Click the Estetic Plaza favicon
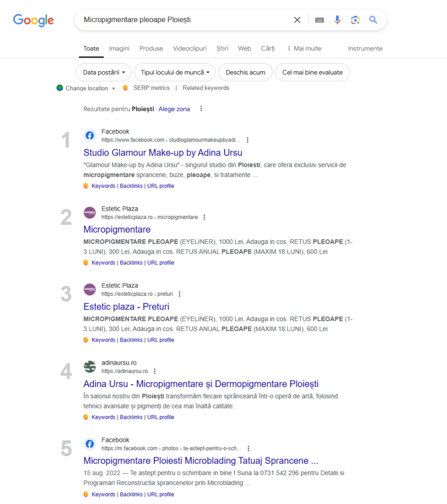Viewport: 447px width, 504px height. pyautogui.click(x=89, y=213)
